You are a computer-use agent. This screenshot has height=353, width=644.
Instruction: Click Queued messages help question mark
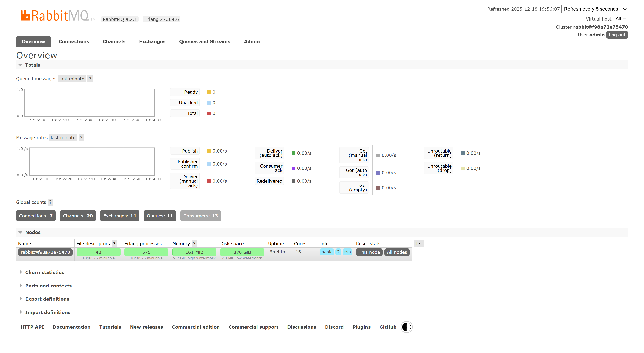(x=90, y=79)
